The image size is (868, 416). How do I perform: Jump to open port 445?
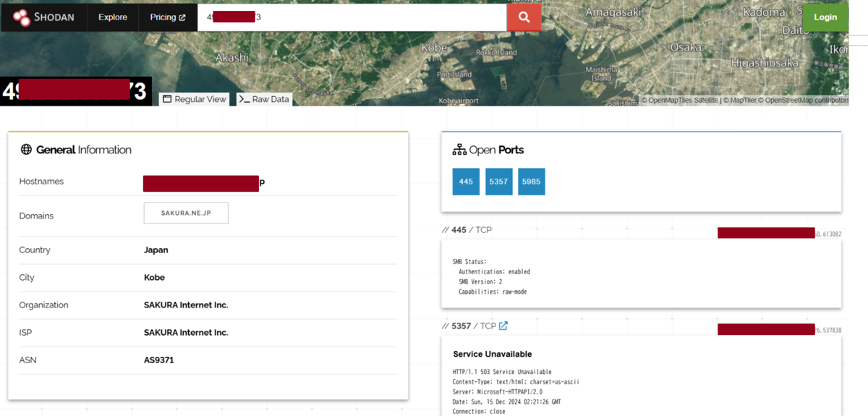coord(466,182)
